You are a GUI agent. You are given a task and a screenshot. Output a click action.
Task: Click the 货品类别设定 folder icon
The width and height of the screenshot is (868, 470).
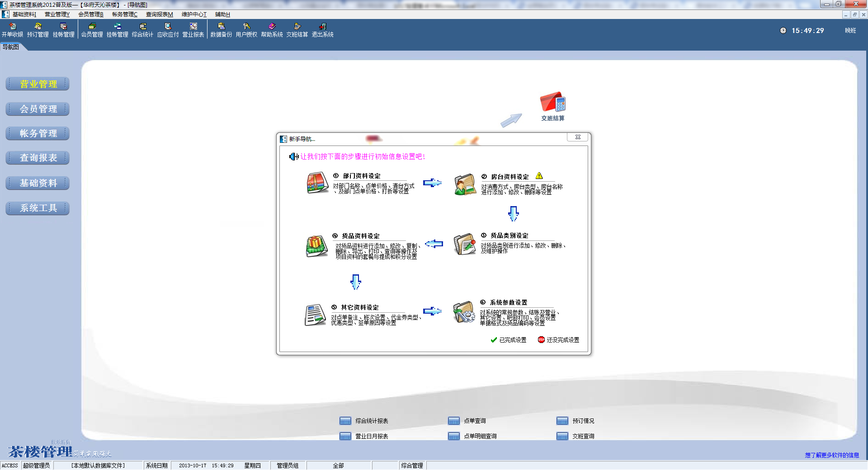[465, 244]
